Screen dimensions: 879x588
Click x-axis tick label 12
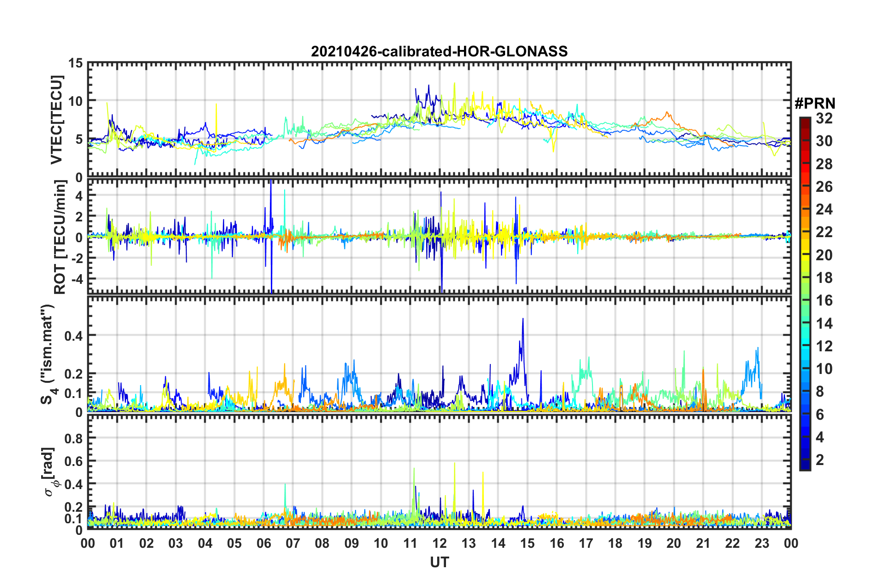click(439, 543)
